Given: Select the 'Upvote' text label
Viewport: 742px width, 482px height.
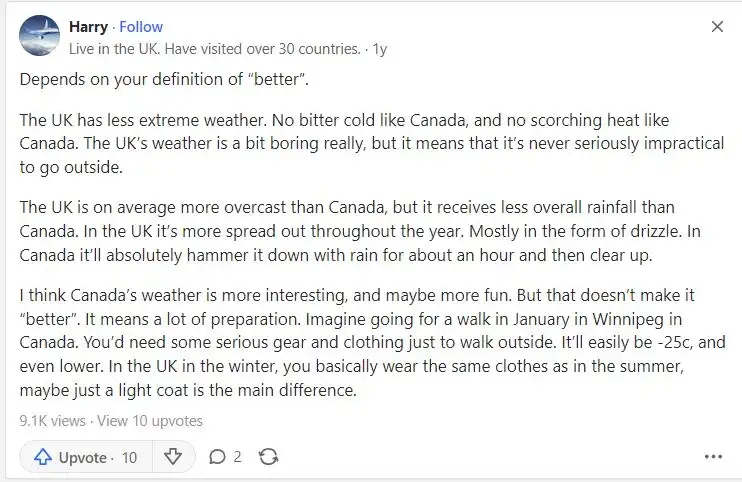Looking at the screenshot, I should tap(83, 457).
